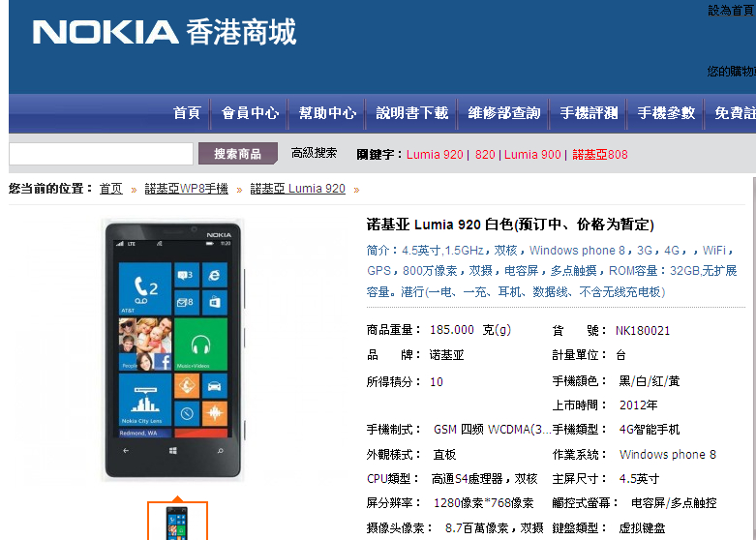Click the touchscreen value 电容屏/多点触控

(x=674, y=503)
